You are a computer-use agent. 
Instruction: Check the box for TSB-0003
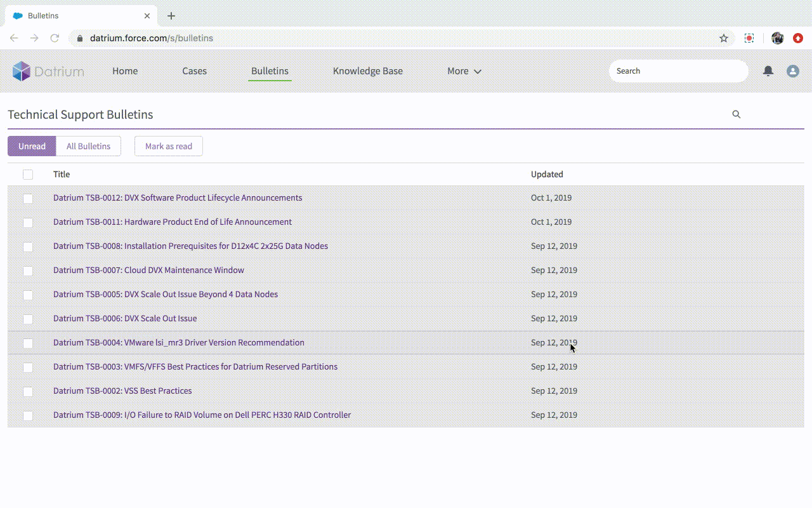pos(28,368)
